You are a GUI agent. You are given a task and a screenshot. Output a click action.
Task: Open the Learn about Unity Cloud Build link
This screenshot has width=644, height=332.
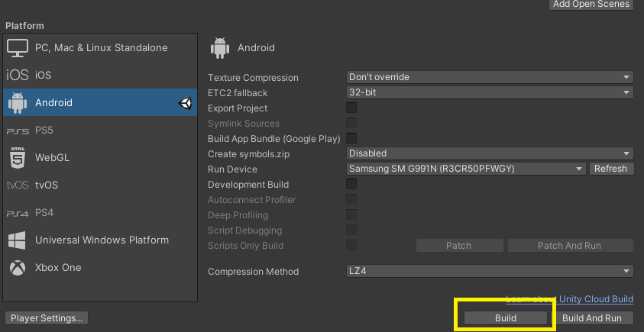pyautogui.click(x=570, y=299)
